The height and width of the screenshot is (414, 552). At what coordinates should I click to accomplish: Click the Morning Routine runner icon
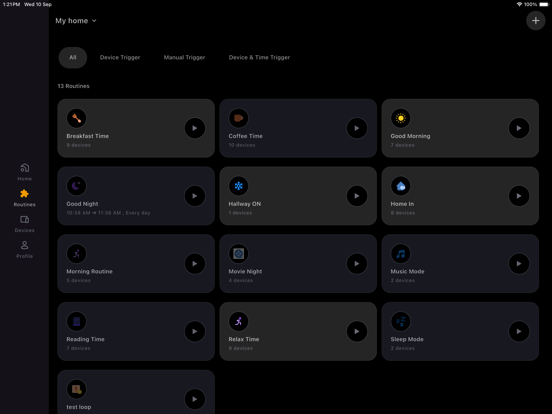76,253
